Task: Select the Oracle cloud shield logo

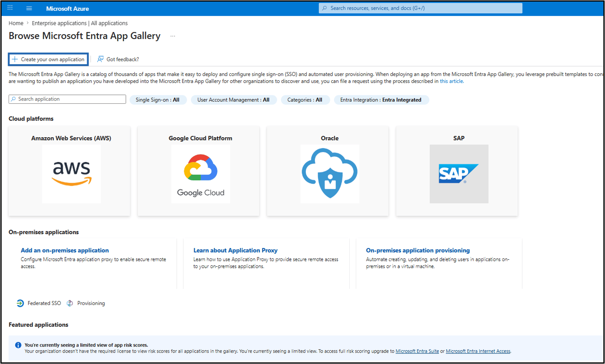Action: point(330,174)
